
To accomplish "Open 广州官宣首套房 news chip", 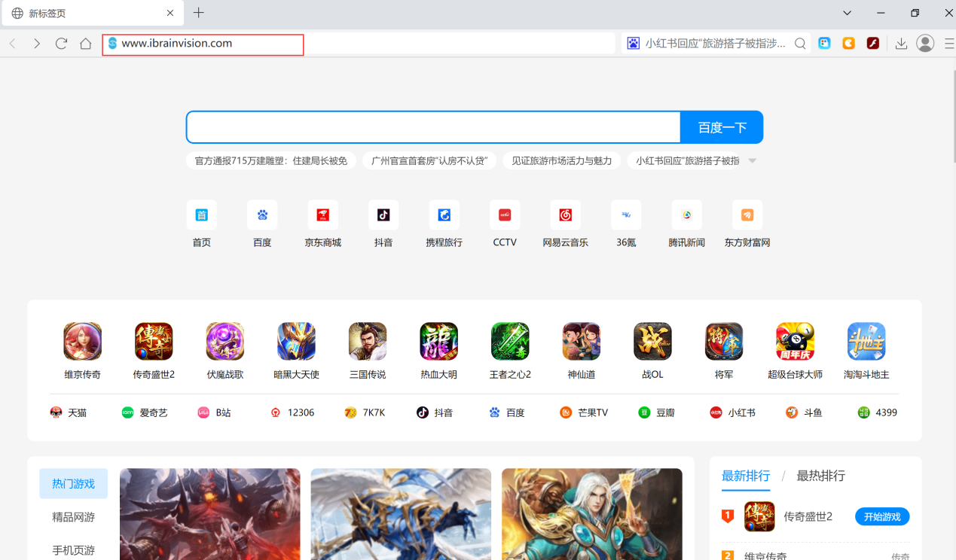I will pos(429,160).
